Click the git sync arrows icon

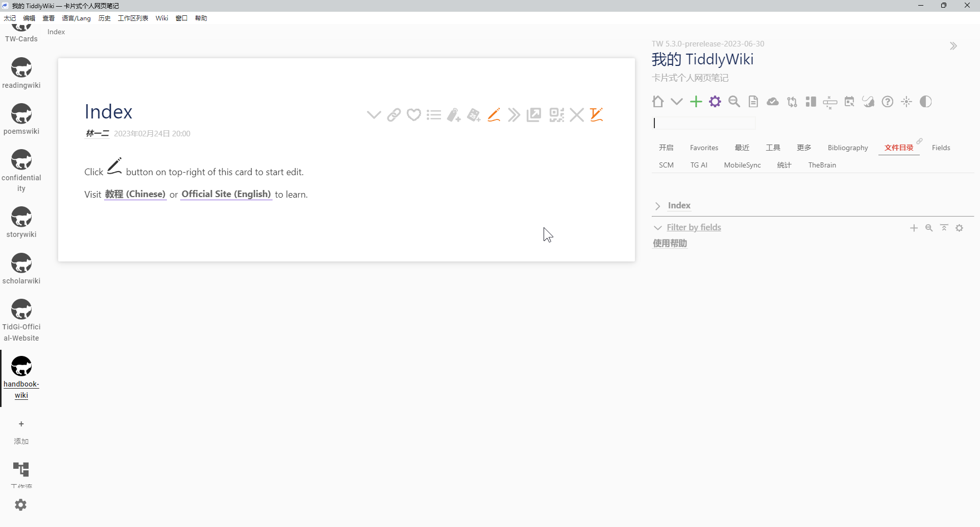click(792, 102)
